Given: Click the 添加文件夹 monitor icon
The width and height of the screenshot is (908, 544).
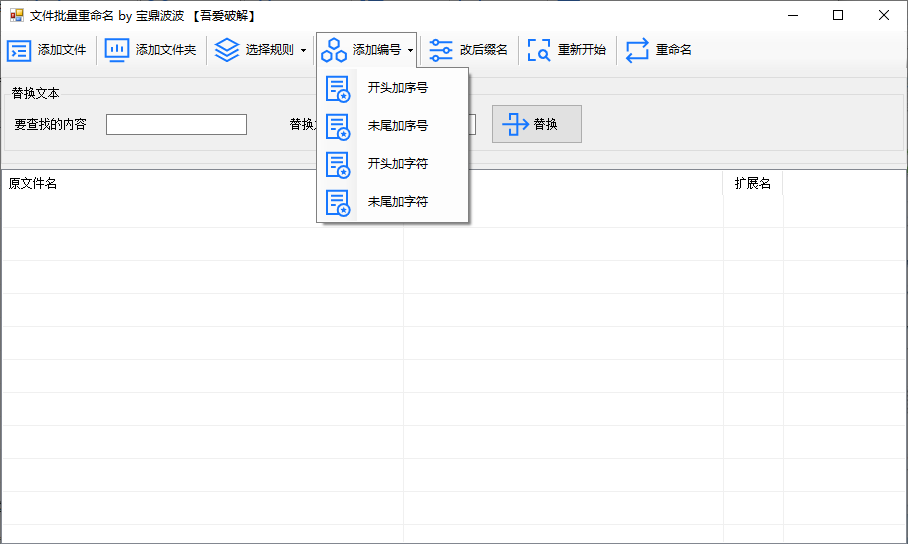Looking at the screenshot, I should (117, 50).
